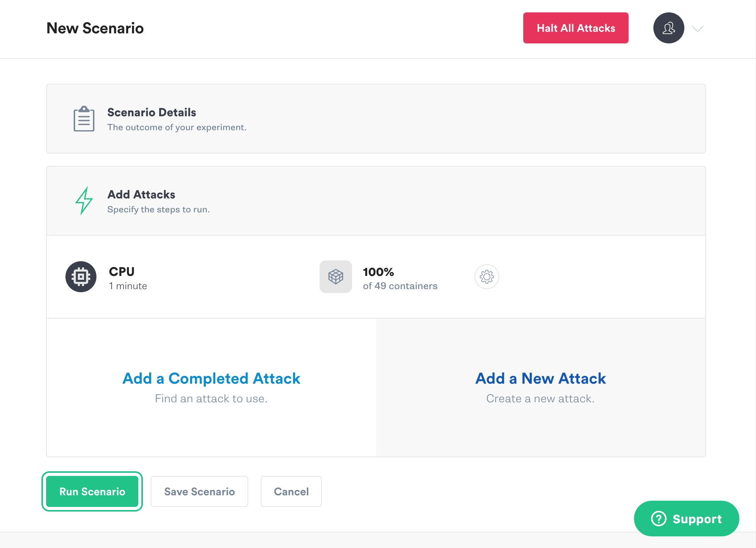Choose Add a New Attack
The width and height of the screenshot is (756, 548).
coord(540,379)
